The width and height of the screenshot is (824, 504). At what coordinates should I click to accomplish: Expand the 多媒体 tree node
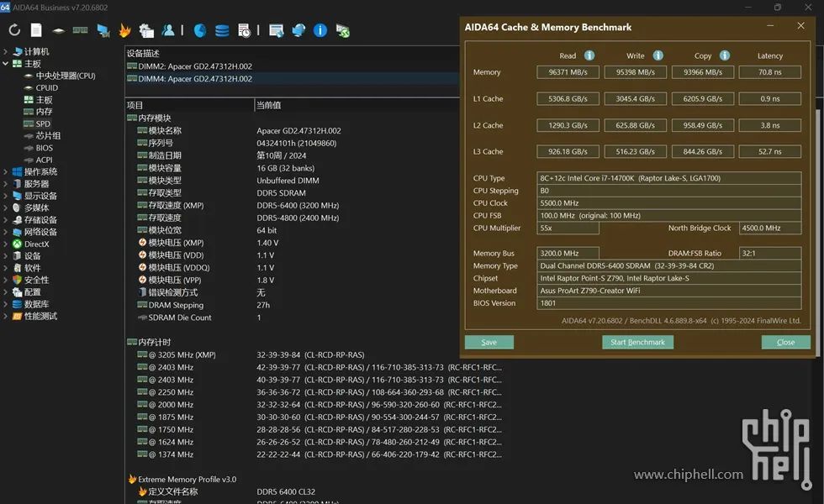coord(5,208)
